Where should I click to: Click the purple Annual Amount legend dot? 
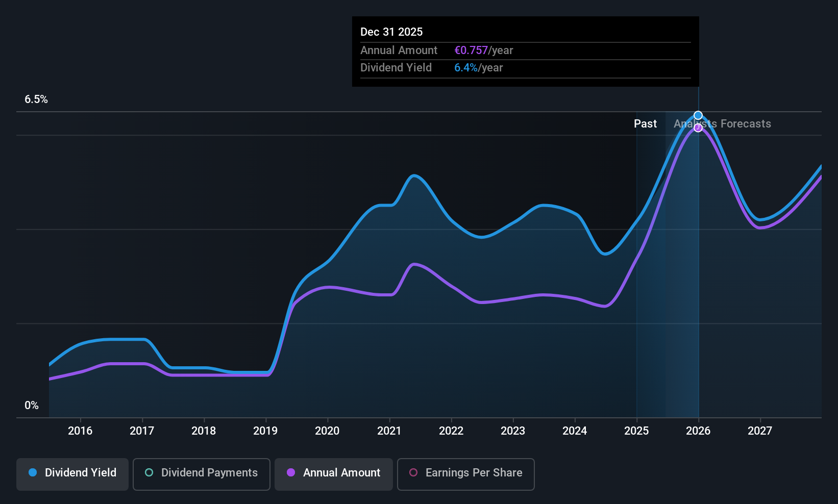click(291, 472)
